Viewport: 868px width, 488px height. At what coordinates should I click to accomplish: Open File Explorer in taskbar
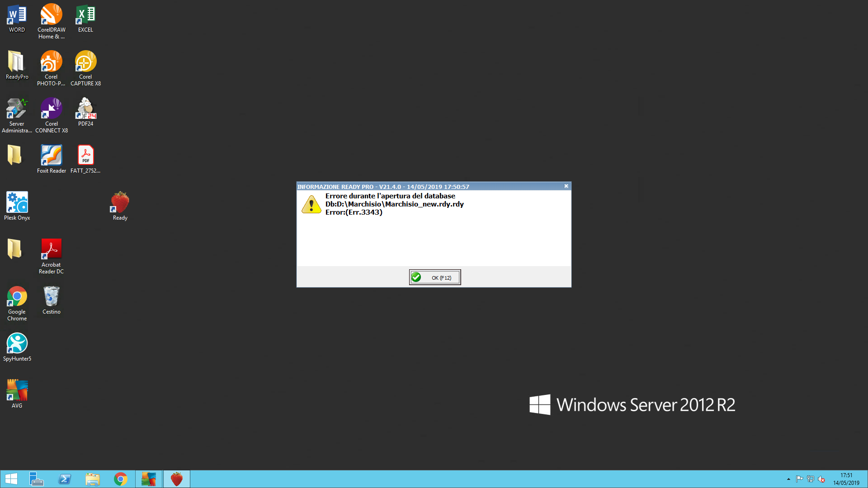(x=93, y=479)
